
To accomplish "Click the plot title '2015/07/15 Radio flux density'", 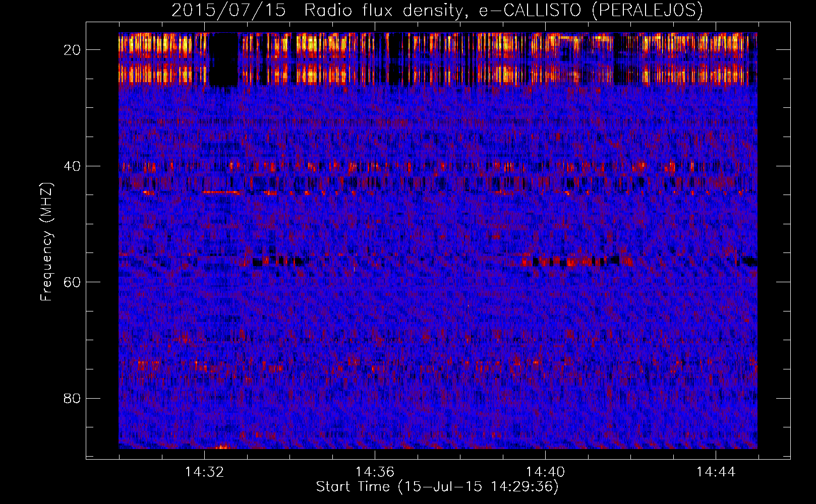I will (x=437, y=10).
